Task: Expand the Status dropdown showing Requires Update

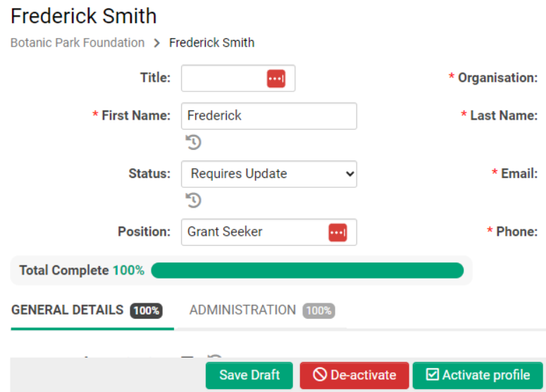Action: 269,174
